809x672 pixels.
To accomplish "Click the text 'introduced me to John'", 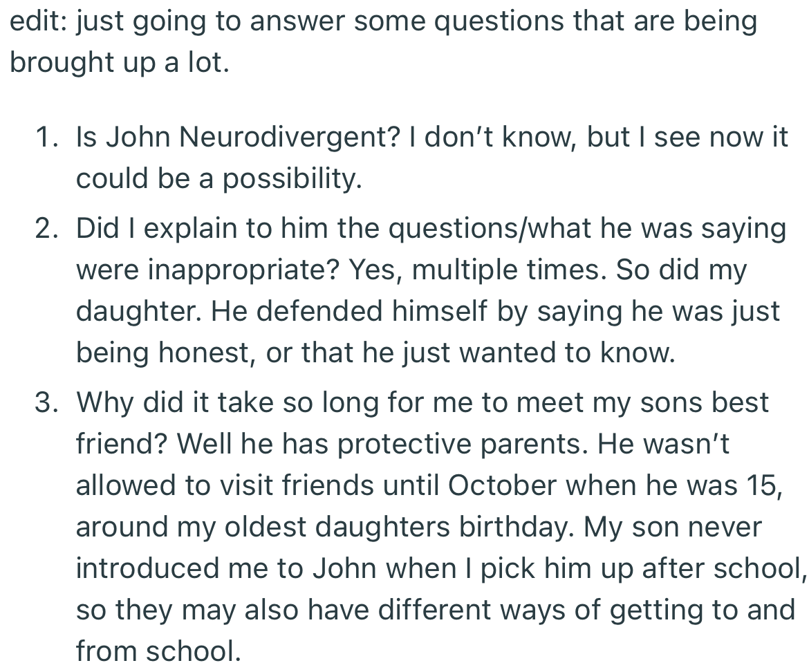I will point(225,568).
